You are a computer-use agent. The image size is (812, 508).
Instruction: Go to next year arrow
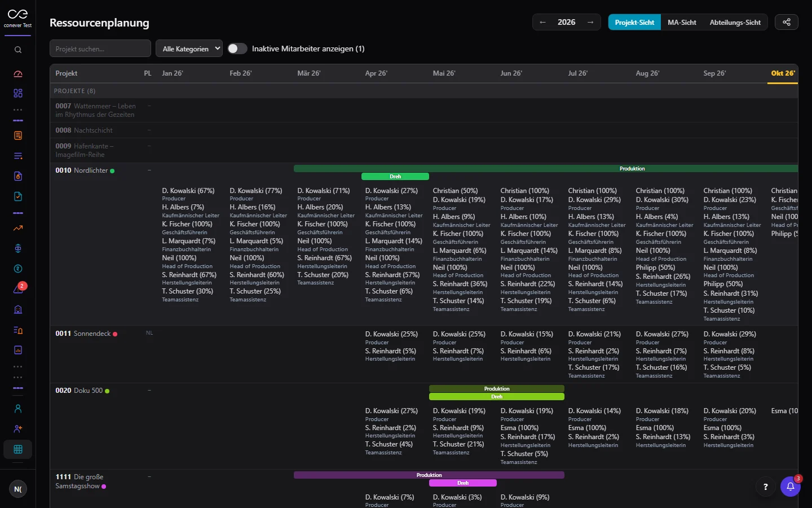coord(590,22)
